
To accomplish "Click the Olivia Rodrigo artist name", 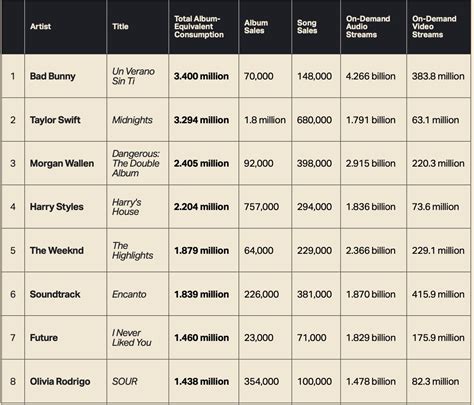I will point(60,382).
